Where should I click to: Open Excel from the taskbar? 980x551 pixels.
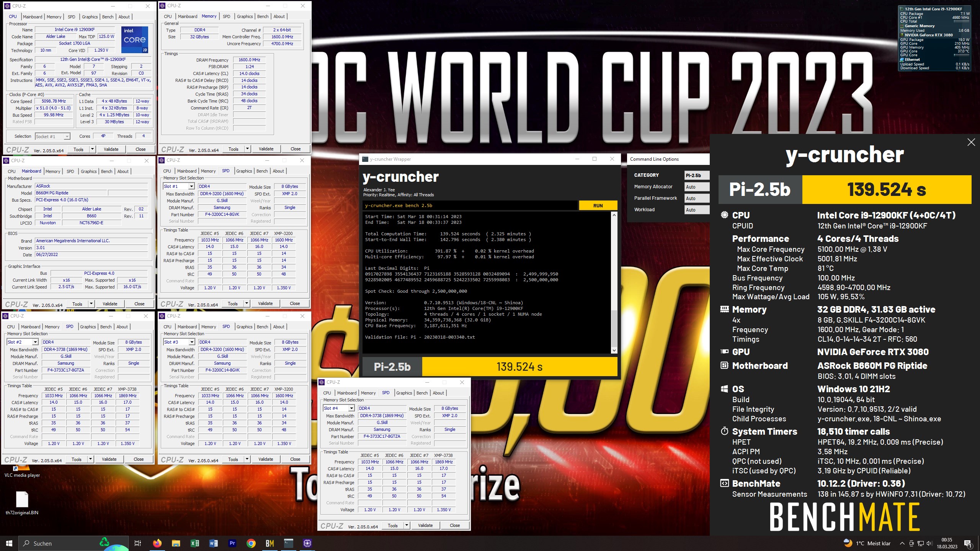click(194, 543)
